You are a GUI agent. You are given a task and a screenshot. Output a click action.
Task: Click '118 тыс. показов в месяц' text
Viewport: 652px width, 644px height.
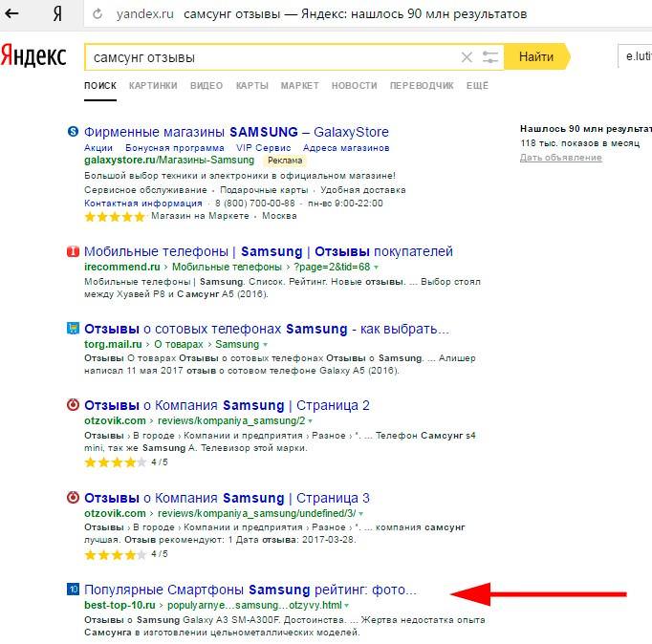579,143
